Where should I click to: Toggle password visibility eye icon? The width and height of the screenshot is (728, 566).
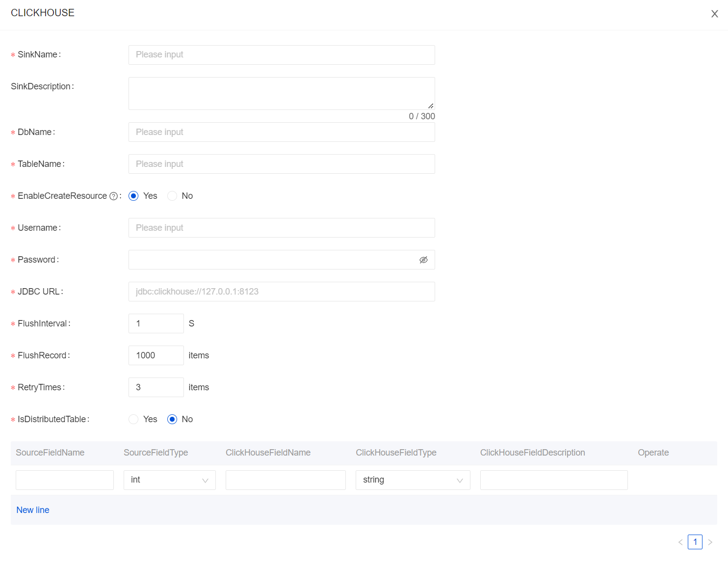[x=423, y=260]
